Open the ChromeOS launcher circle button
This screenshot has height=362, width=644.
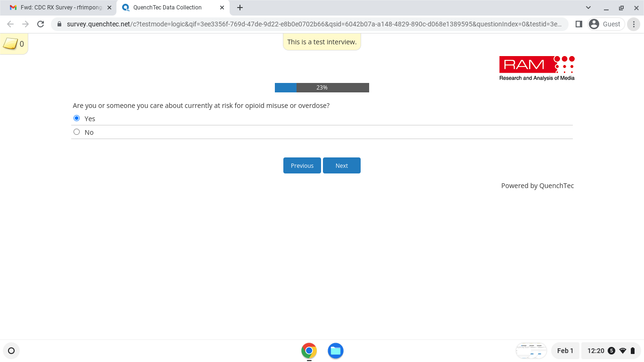tap(11, 351)
